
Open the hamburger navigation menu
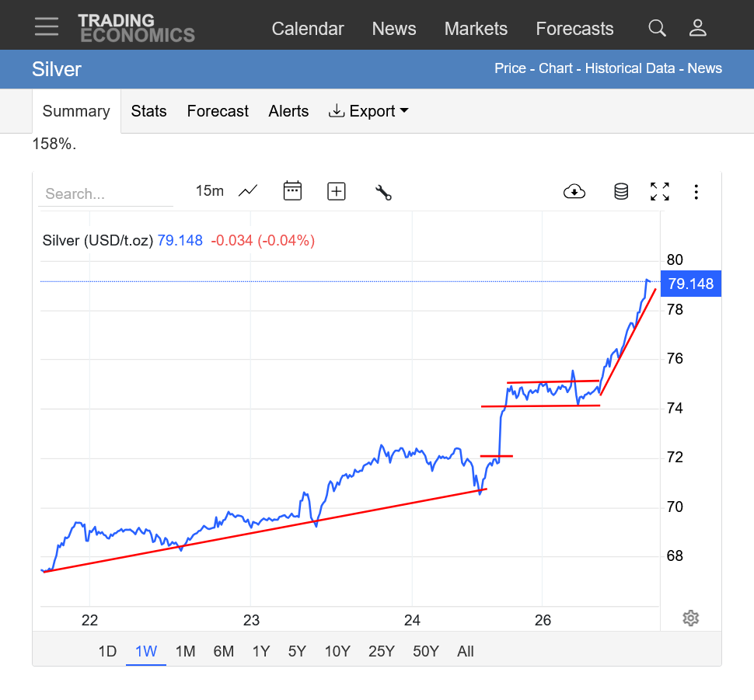click(x=47, y=26)
